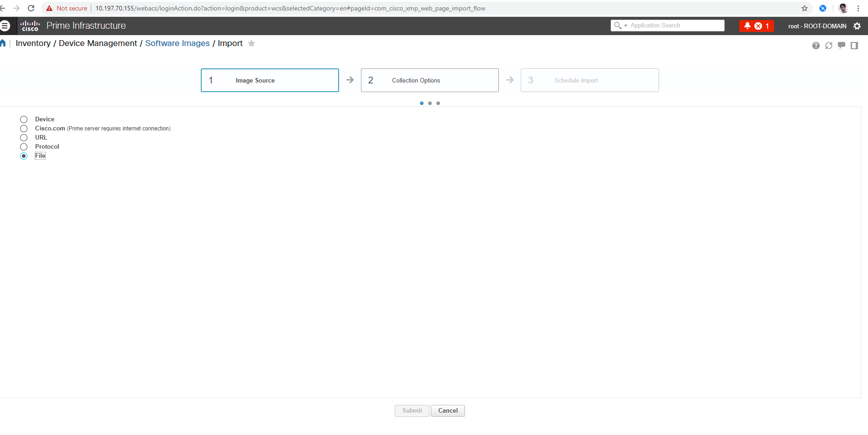
Task: Go to home via house icon
Action: [x=3, y=43]
